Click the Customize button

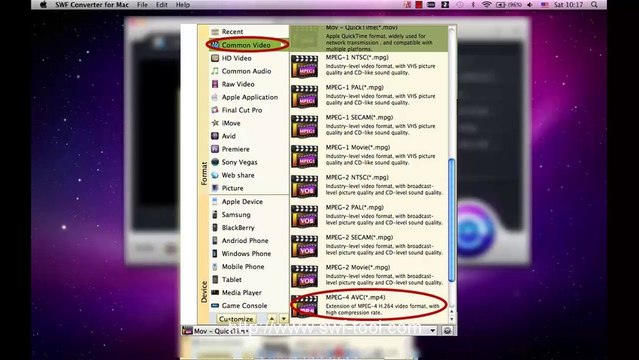point(236,319)
